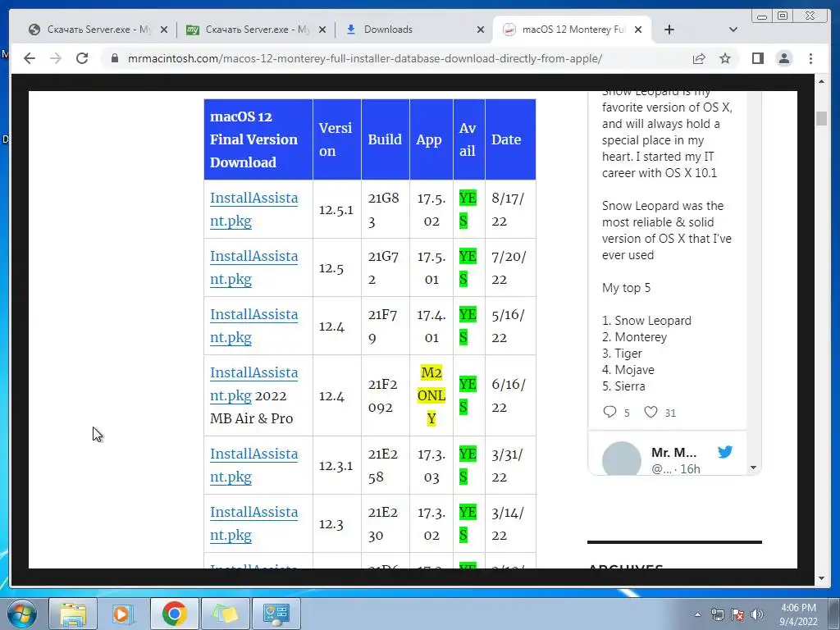Open the Mr. M... tweet author name
Image resolution: width=840 pixels, height=630 pixels.
[673, 452]
